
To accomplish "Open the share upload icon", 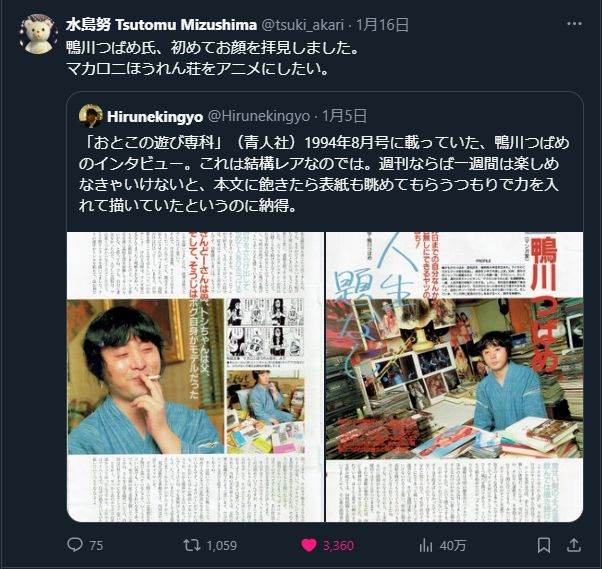I will click(x=573, y=544).
